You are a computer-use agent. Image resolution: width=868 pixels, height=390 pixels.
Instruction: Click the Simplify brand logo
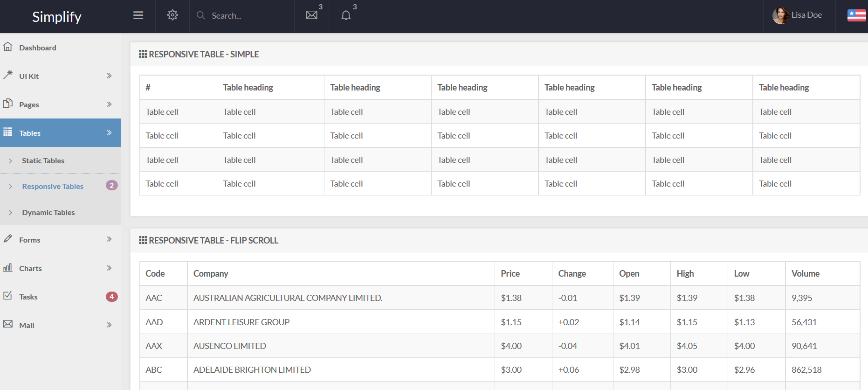(57, 17)
